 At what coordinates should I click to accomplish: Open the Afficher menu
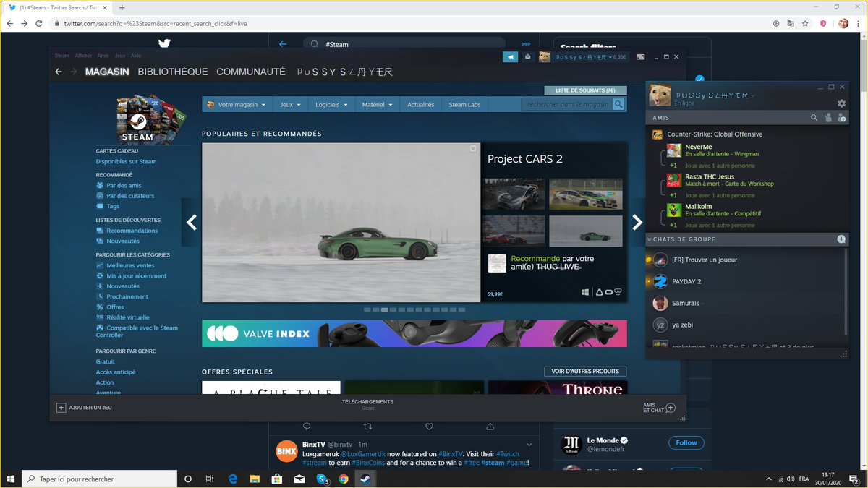tap(83, 56)
